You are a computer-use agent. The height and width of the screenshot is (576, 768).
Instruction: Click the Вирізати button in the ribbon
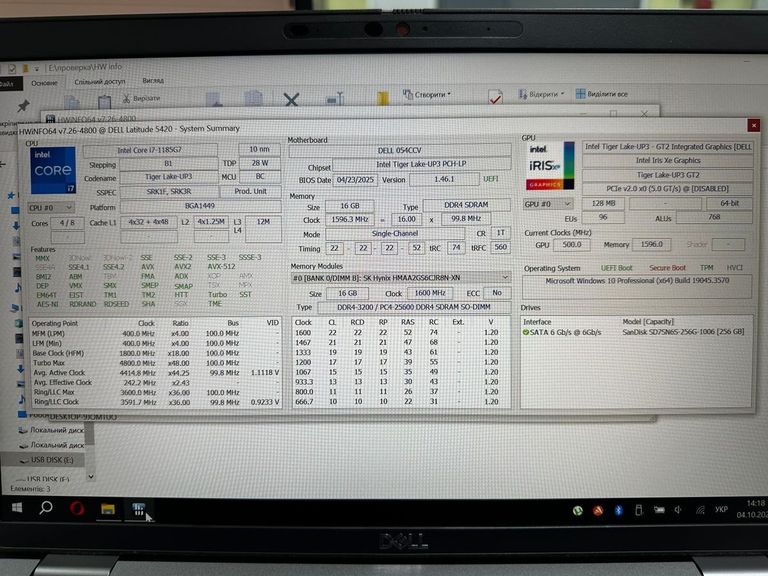click(x=140, y=99)
